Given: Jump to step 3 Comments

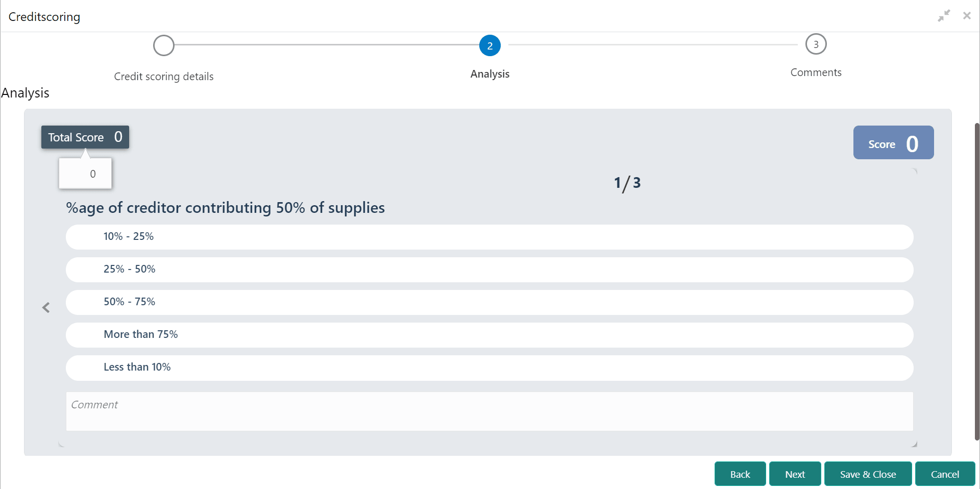Looking at the screenshot, I should [816, 44].
